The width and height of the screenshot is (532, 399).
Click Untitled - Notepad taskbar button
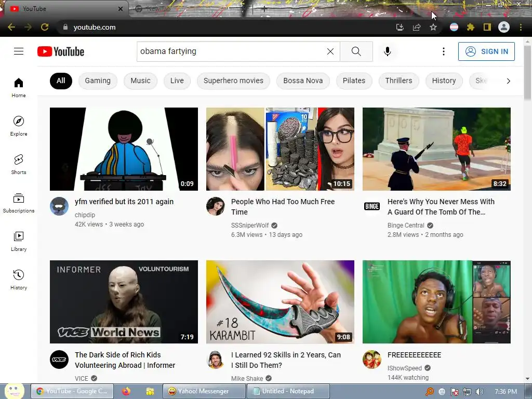[x=288, y=391]
